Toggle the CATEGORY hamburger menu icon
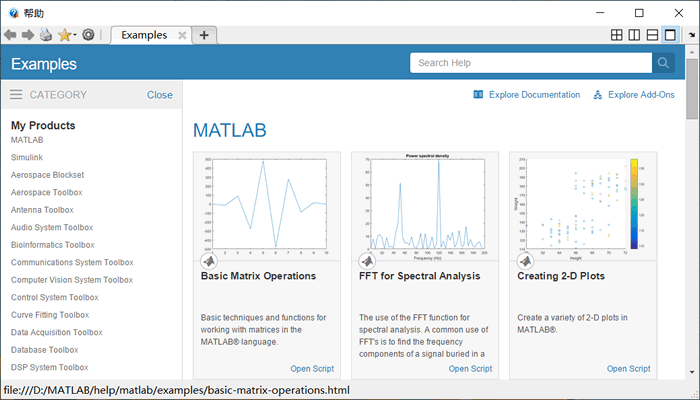 click(16, 94)
